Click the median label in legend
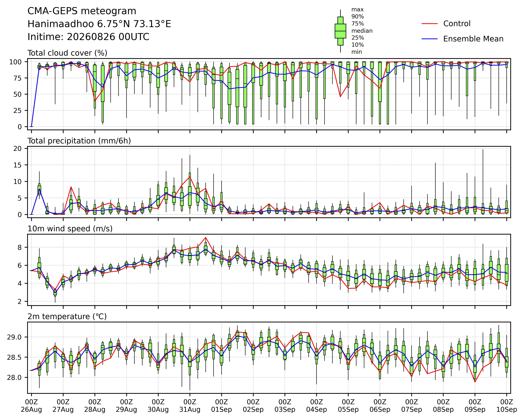The image size is (524, 420). (362, 31)
